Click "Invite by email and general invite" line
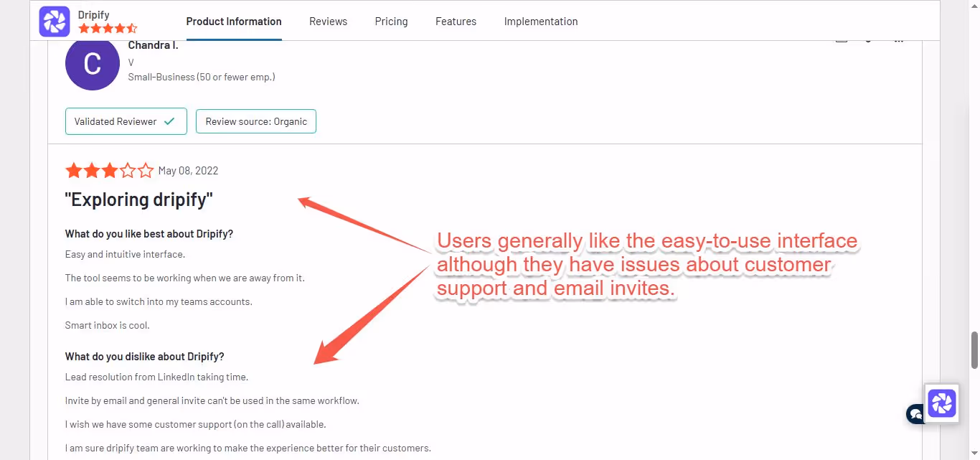The image size is (980, 460). pyautogui.click(x=212, y=400)
